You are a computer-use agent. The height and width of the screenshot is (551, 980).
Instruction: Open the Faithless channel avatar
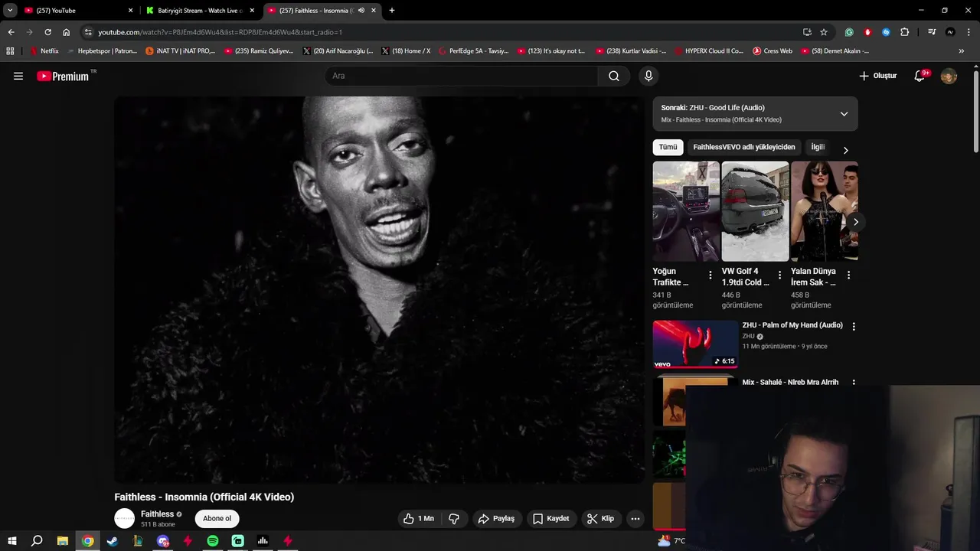click(x=124, y=518)
